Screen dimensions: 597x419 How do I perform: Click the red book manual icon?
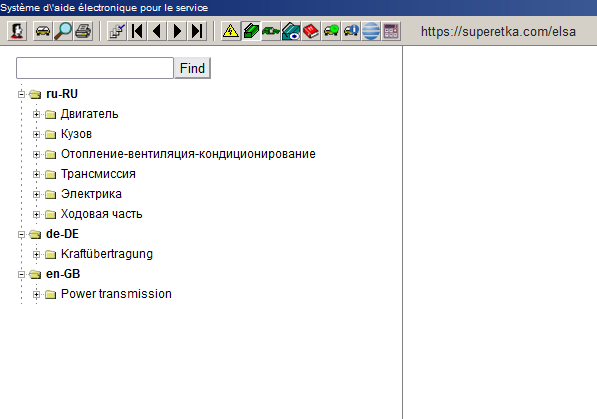coord(311,31)
